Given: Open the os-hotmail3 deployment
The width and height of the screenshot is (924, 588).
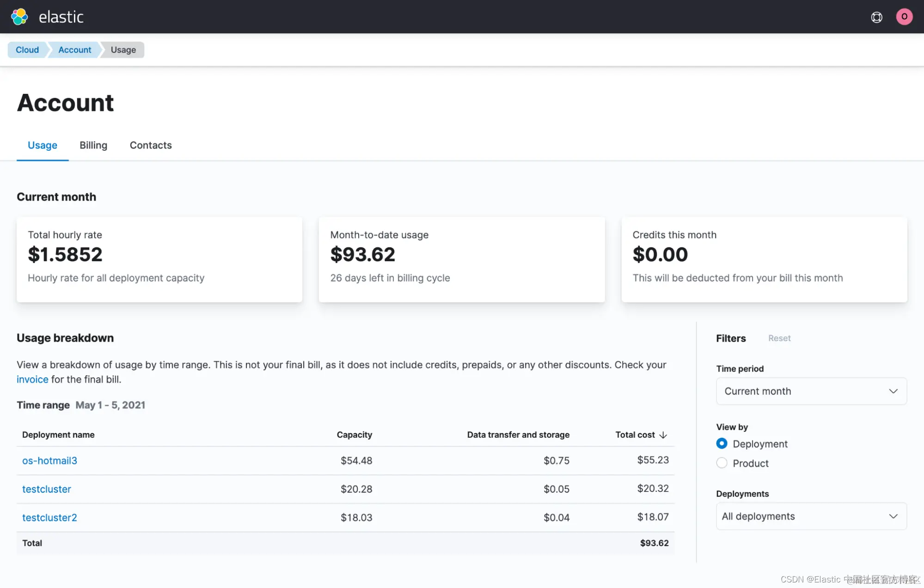Looking at the screenshot, I should [49, 460].
